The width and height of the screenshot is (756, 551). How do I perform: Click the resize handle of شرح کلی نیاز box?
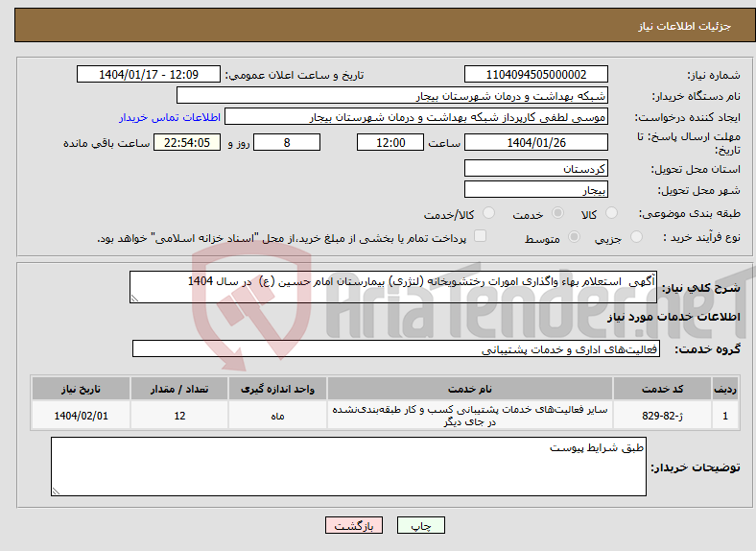click(134, 299)
